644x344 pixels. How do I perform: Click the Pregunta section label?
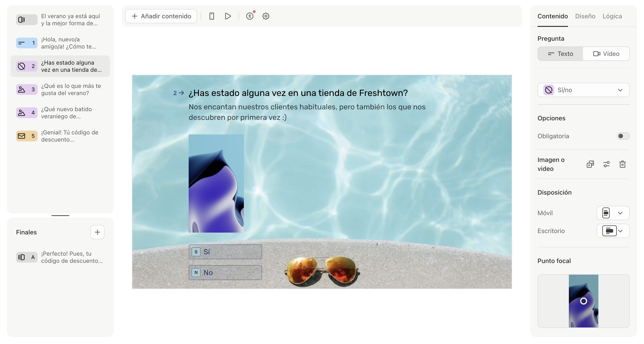click(x=551, y=38)
